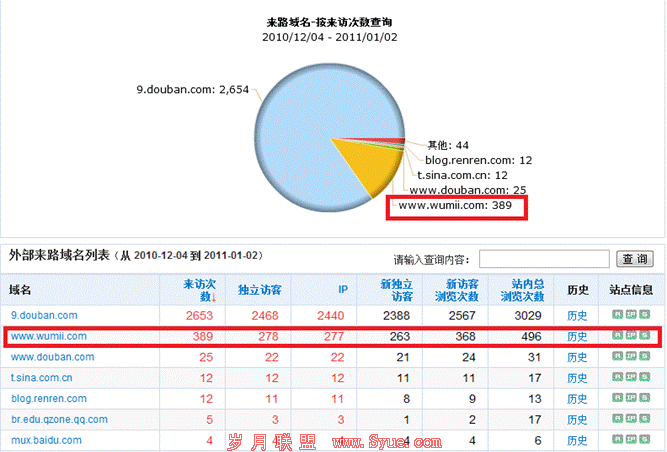The width and height of the screenshot is (667, 452).
Task: Click the 查询 search button
Action: 635,259
